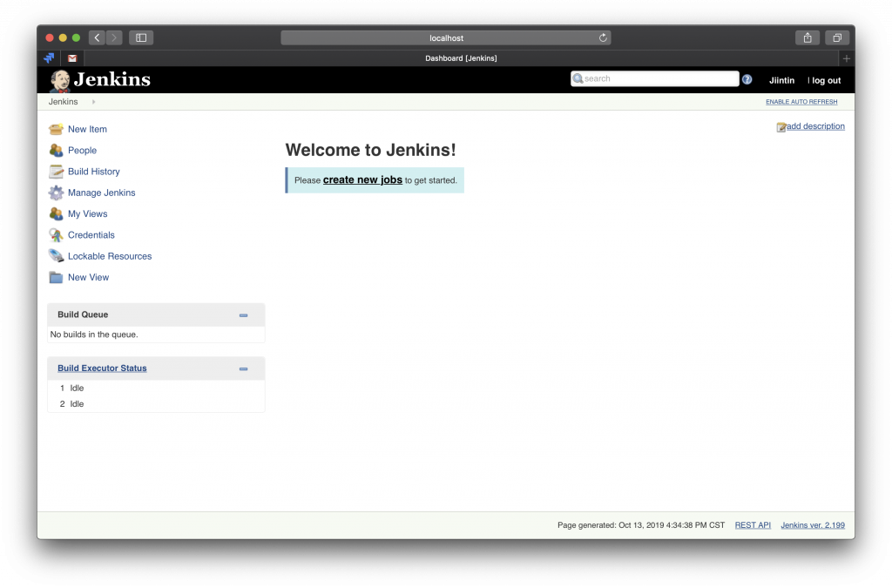Show all tabs with the tab overview icon
The height and width of the screenshot is (588, 892).
click(837, 37)
